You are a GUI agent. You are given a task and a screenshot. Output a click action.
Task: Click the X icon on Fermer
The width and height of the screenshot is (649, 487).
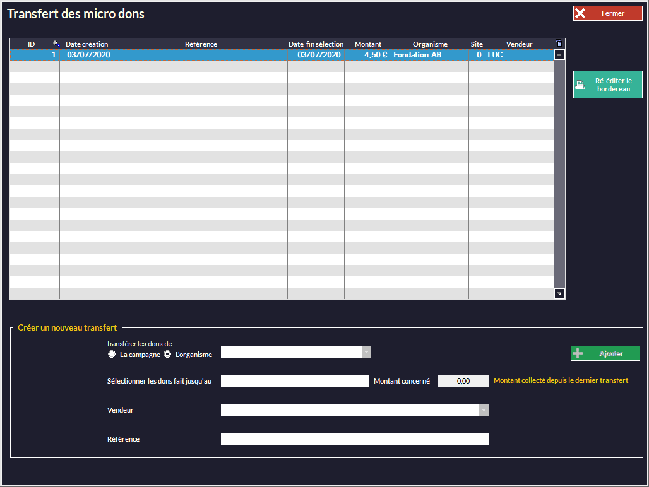[581, 14]
